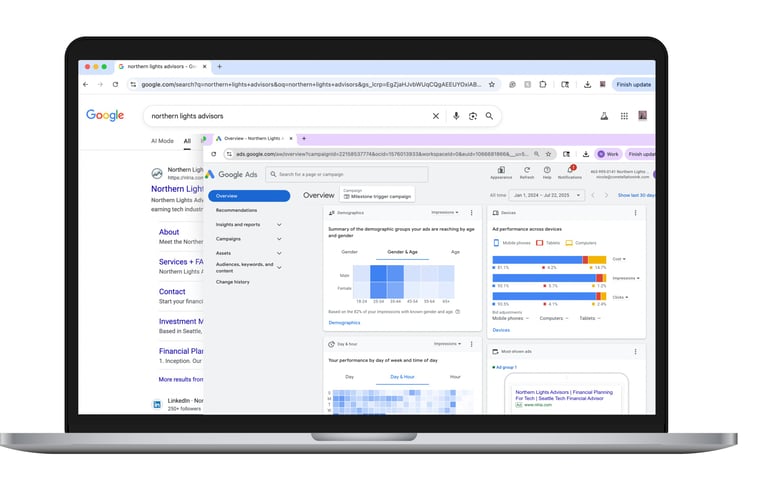Image resolution: width=768 pixels, height=493 pixels.
Task: Bookmark the Google search page with the star
Action: [x=492, y=85]
